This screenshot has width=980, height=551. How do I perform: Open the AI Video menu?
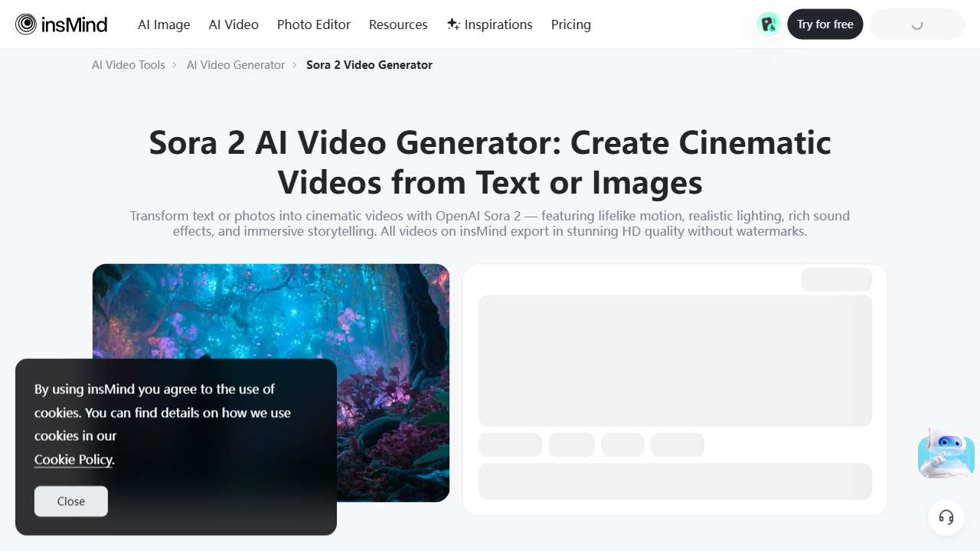point(234,24)
